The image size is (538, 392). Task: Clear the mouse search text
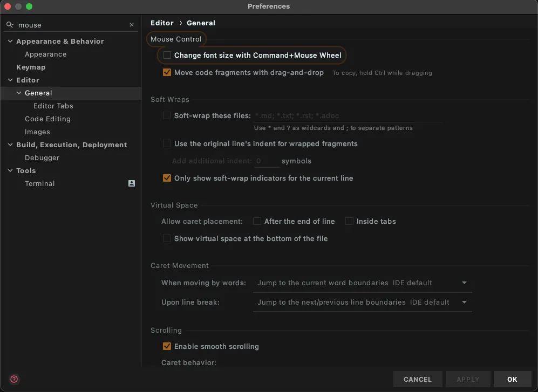(132, 25)
